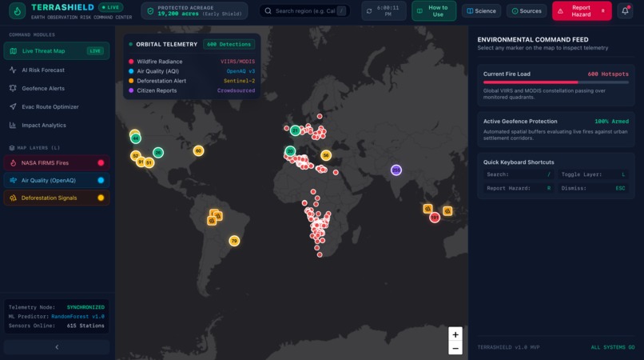Select the green cluster marker 44 on US west coast
Viewport: 644px width, 360px height.
click(x=136, y=138)
